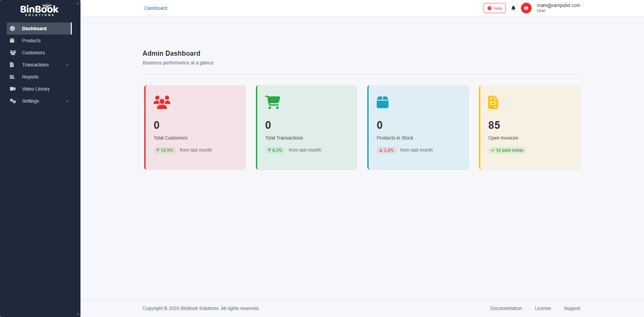Click the notification bell icon

[x=513, y=8]
